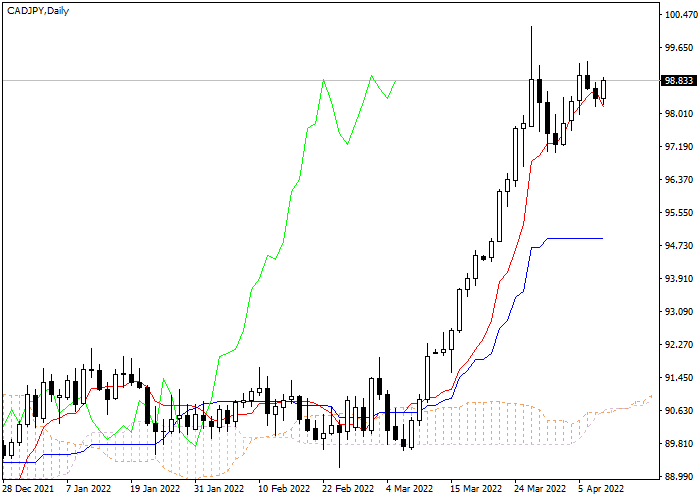Click price axis label 99.650

679,48
